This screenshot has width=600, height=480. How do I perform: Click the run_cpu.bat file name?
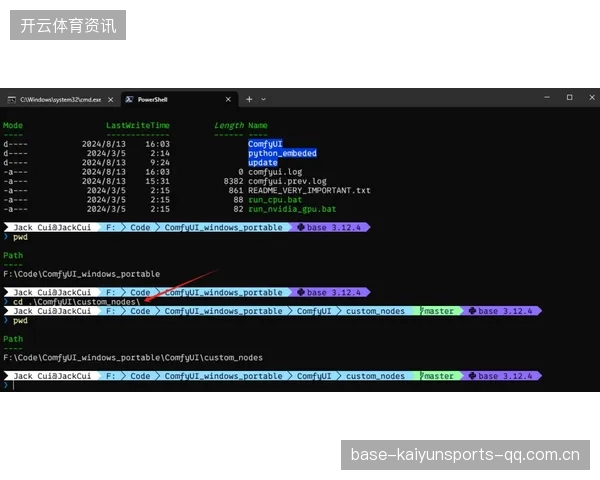pyautogui.click(x=275, y=200)
